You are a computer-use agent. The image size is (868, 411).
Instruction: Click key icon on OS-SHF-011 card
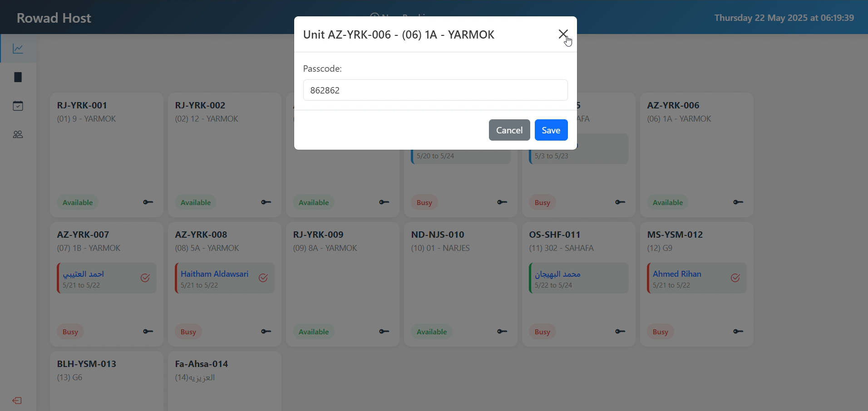pos(620,332)
